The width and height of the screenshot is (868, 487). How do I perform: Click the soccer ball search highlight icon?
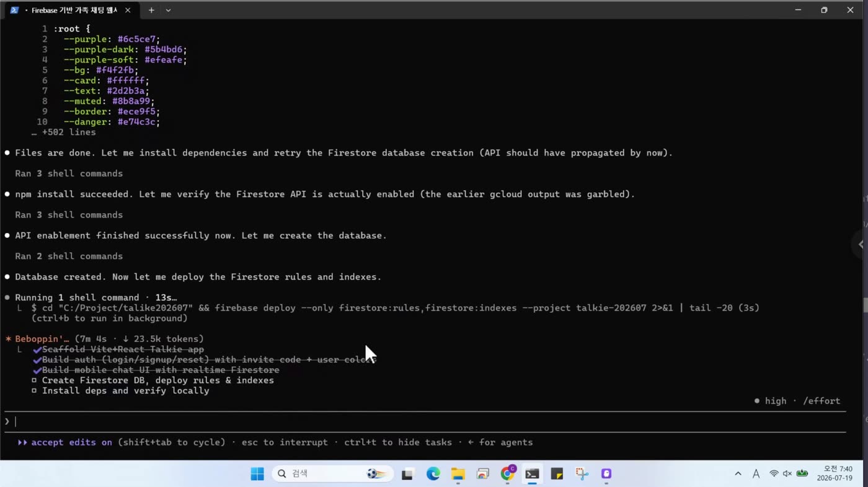376,474
